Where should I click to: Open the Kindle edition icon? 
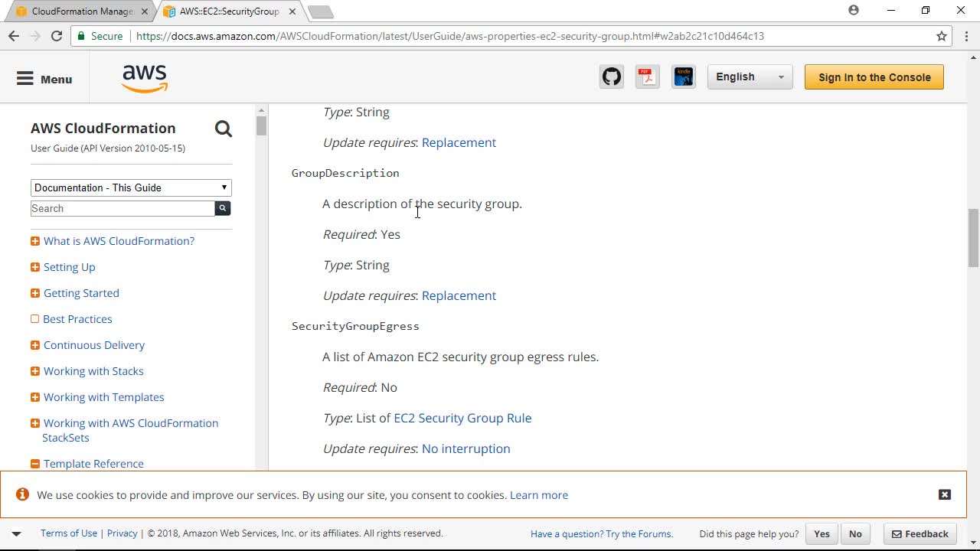[684, 77]
